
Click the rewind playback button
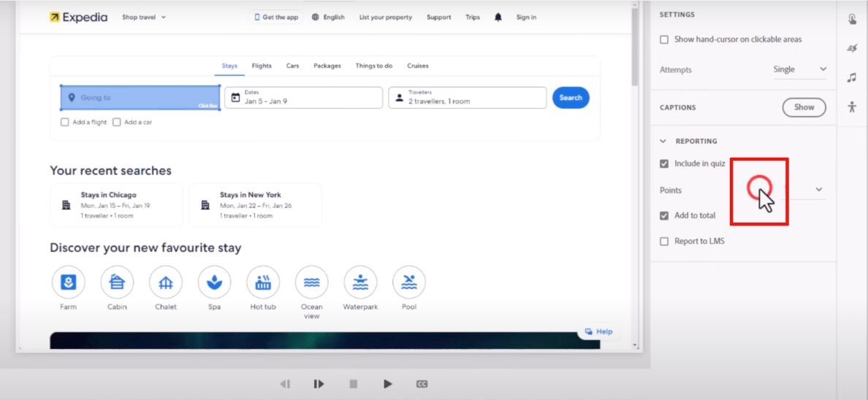point(285,384)
